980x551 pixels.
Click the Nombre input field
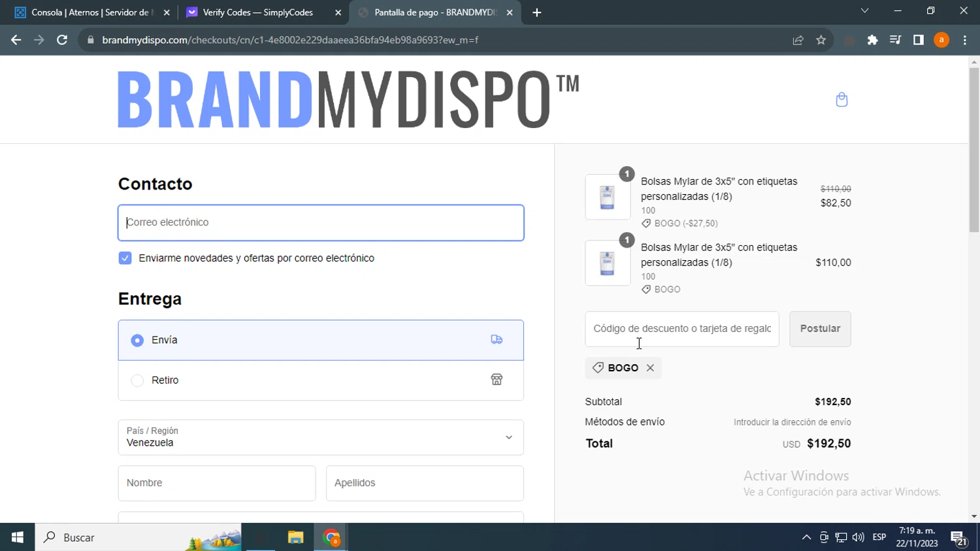[217, 483]
